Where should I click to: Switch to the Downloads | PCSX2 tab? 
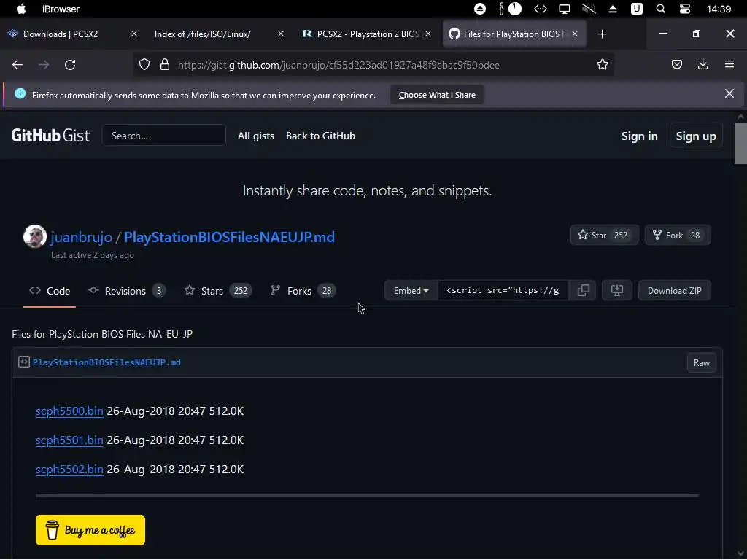tap(61, 34)
